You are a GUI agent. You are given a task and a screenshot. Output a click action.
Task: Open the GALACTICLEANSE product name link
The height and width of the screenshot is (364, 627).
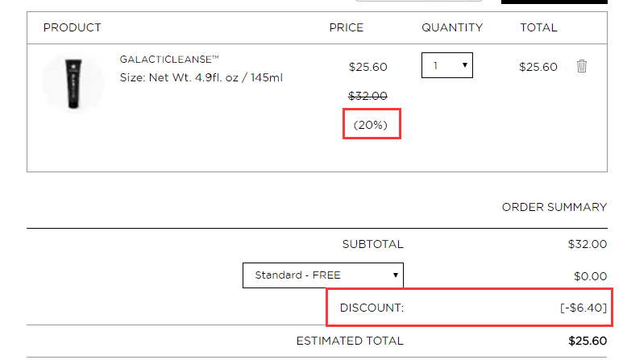click(x=169, y=60)
